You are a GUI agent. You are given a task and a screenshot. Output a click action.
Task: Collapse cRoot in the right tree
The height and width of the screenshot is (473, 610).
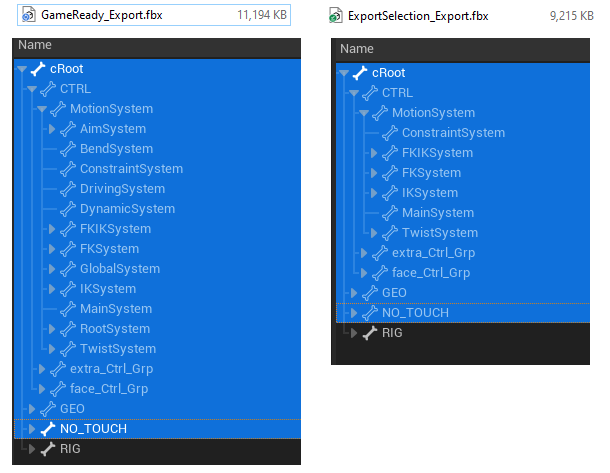(344, 73)
